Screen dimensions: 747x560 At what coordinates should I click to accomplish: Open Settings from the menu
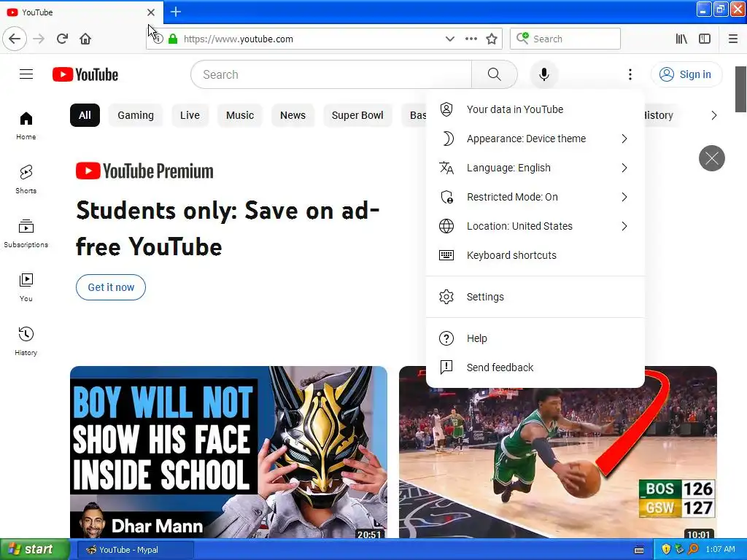tap(535, 297)
